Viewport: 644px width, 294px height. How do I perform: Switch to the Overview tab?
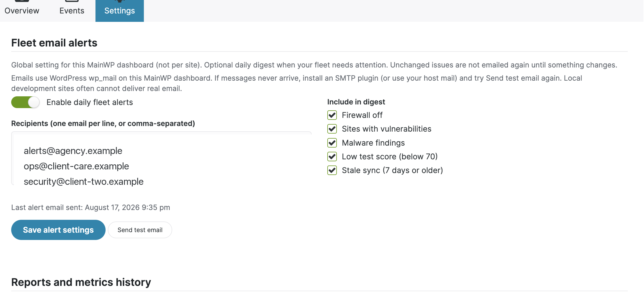(22, 11)
